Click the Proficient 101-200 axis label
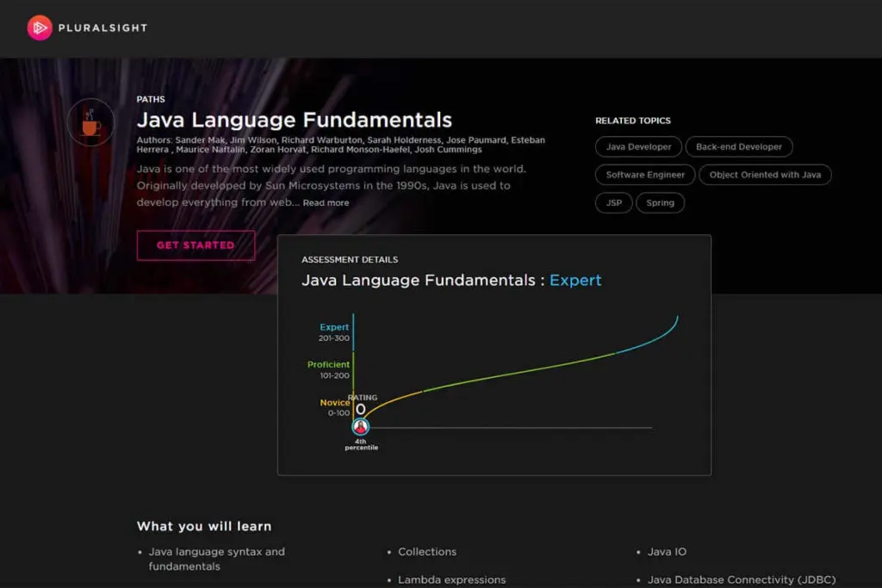Screen dimensions: 882x588 click(x=328, y=370)
